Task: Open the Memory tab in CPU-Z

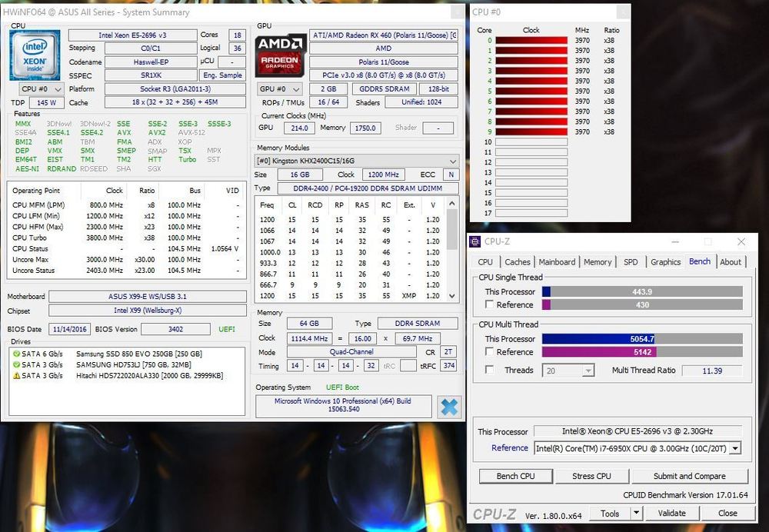Action: (598, 262)
